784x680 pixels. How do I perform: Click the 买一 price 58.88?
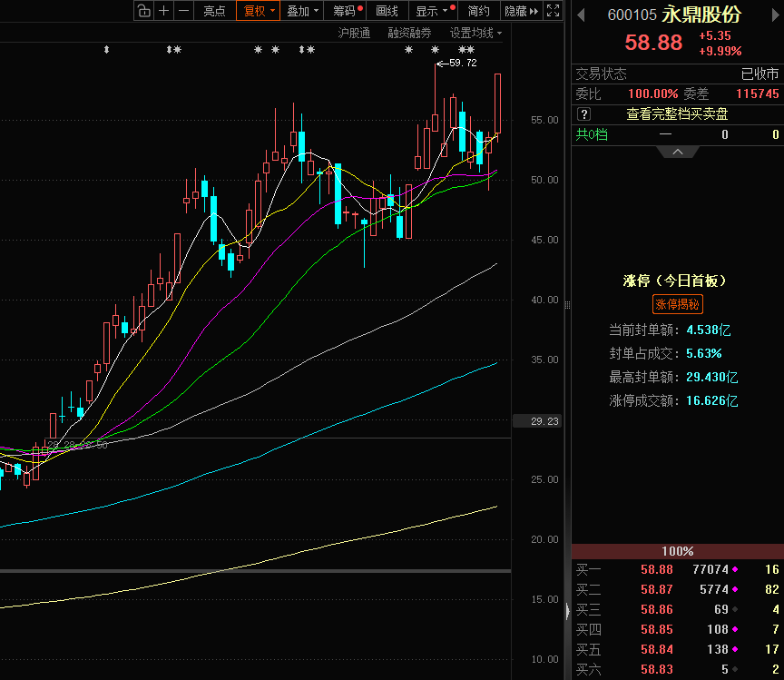pyautogui.click(x=656, y=569)
